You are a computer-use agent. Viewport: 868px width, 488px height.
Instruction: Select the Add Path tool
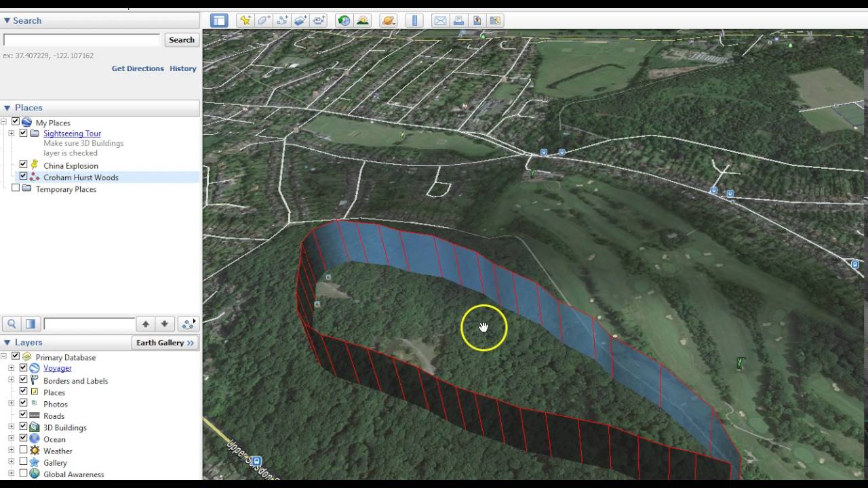(x=282, y=20)
